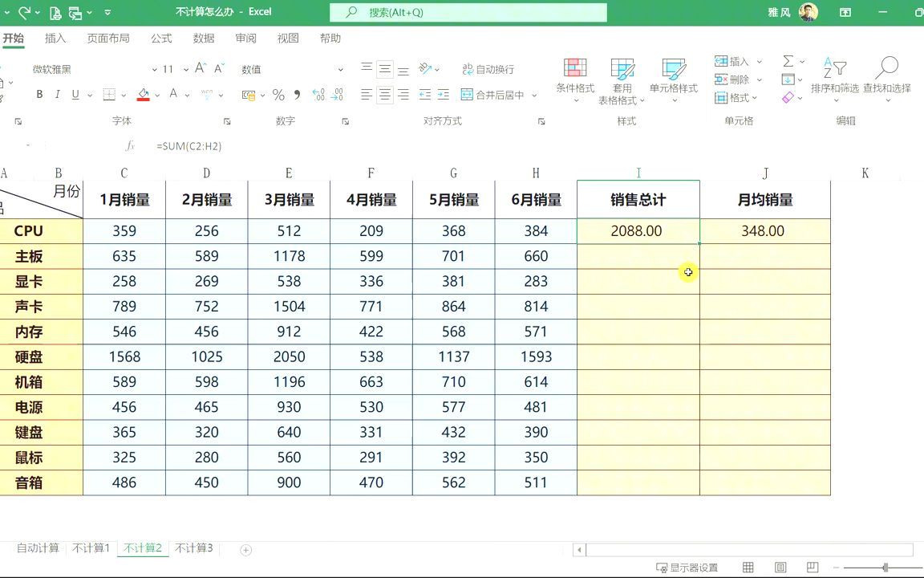This screenshot has width=924, height=578.
Task: Click the 查找和选择 find and select button
Action: 887,75
